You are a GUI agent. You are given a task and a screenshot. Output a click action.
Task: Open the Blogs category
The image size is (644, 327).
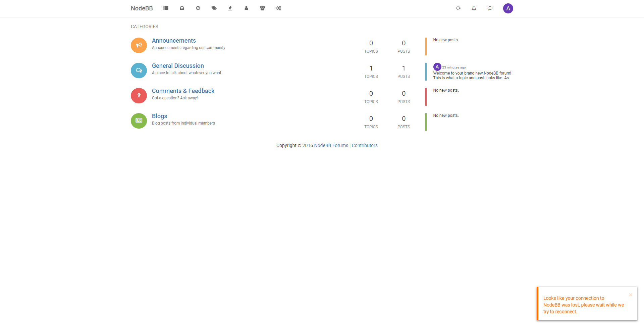(x=160, y=116)
